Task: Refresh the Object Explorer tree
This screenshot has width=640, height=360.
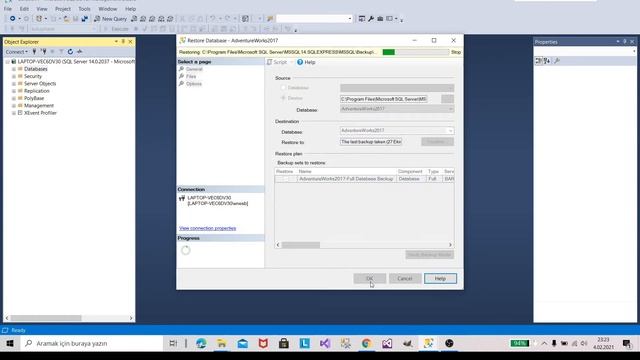Action: pos(70,52)
